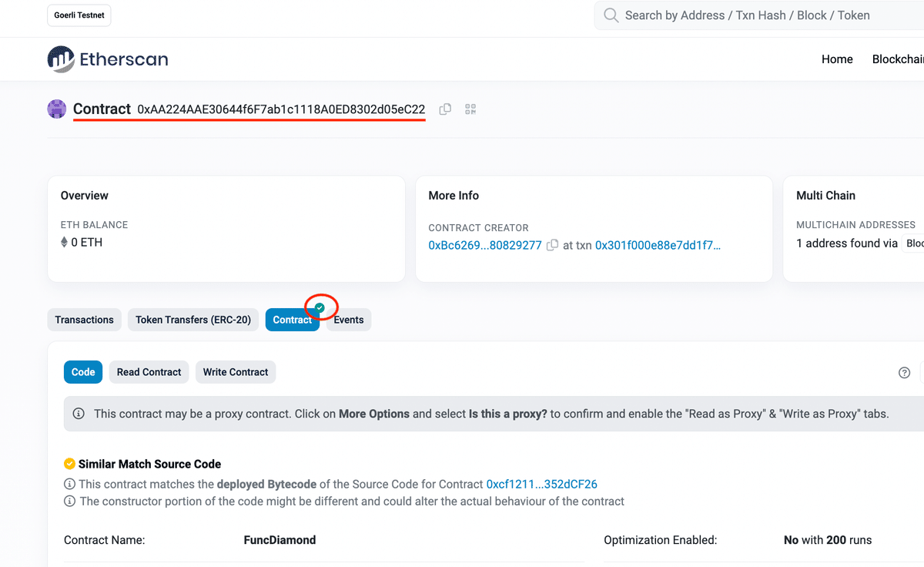Open creation txn 0x301f000e88e7dd1f7...
This screenshot has height=567, width=924.
[658, 246]
